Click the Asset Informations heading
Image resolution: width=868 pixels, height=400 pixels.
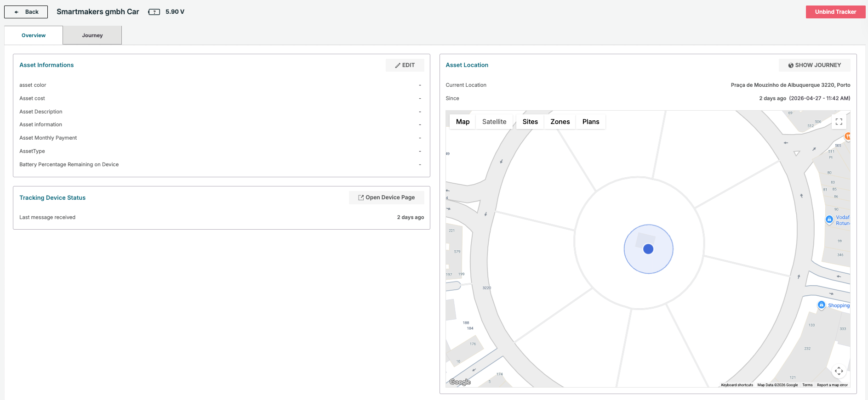tap(46, 65)
